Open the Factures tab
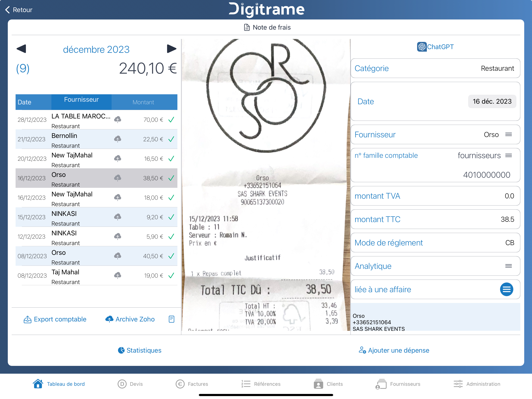Screen dimensions: 532x399 [x=192, y=384]
